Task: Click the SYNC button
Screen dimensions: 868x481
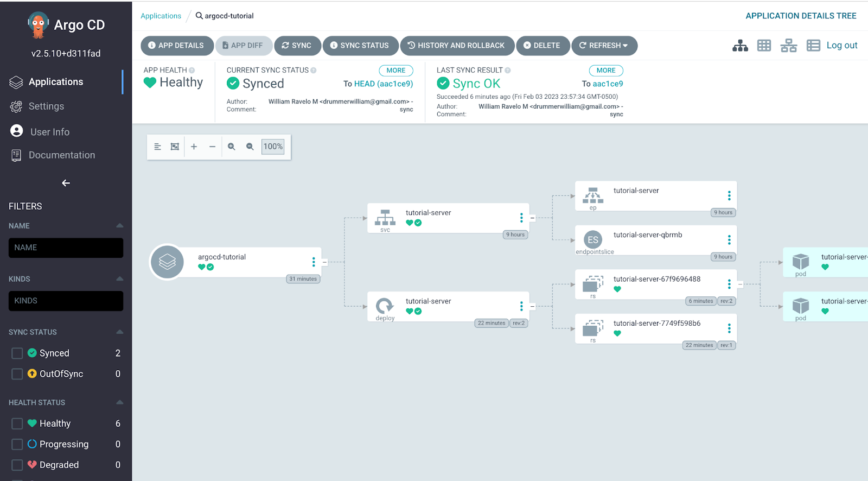Action: tap(297, 46)
